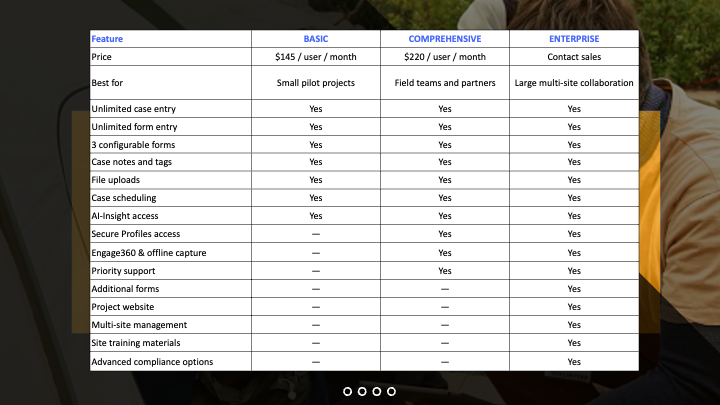Image resolution: width=720 pixels, height=405 pixels.
Task: Click the ENTERPRISE plan column header
Action: (574, 39)
